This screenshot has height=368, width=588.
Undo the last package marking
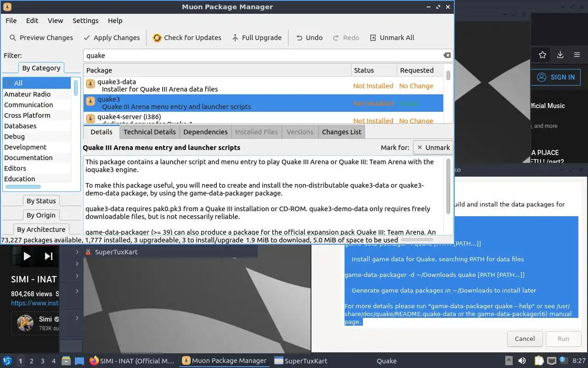click(309, 38)
